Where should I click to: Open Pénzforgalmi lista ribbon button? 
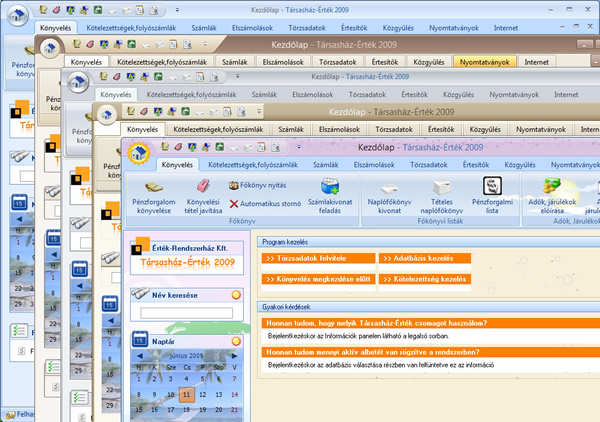[492, 195]
